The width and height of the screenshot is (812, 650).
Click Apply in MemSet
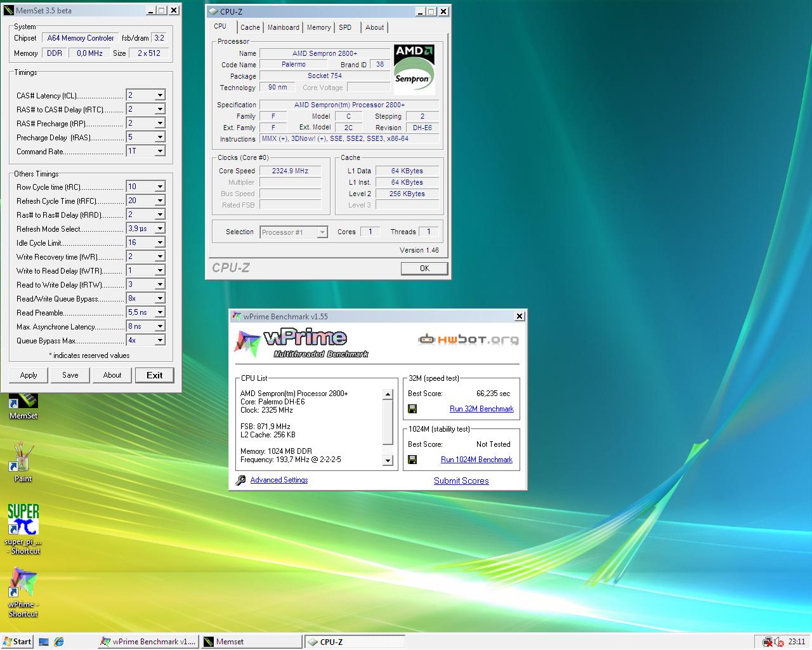[x=29, y=375]
